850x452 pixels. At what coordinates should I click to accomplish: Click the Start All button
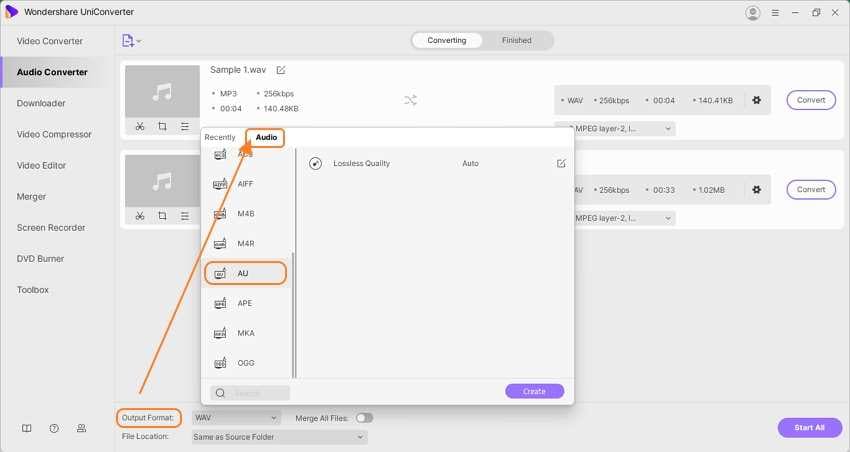(x=809, y=427)
